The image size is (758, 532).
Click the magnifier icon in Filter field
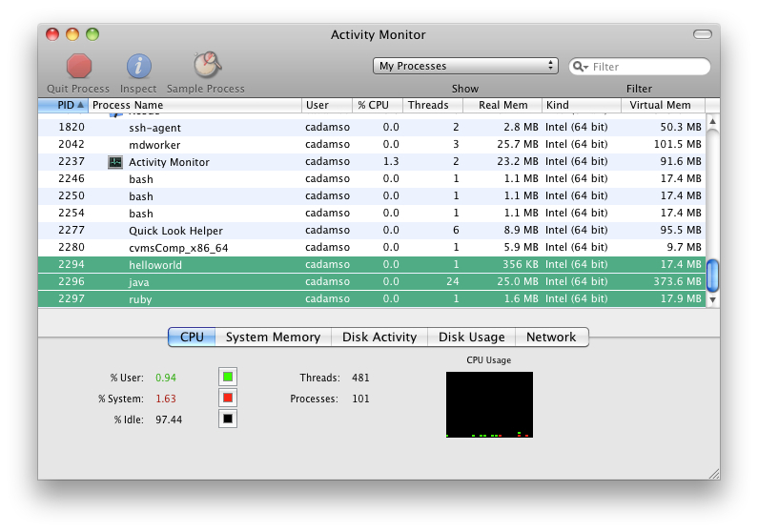pos(580,66)
